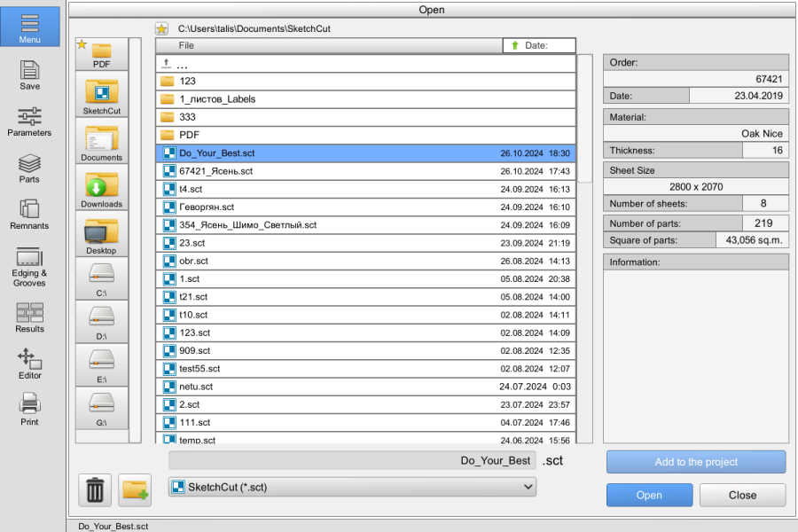Select the test55.sct file

tap(365, 369)
